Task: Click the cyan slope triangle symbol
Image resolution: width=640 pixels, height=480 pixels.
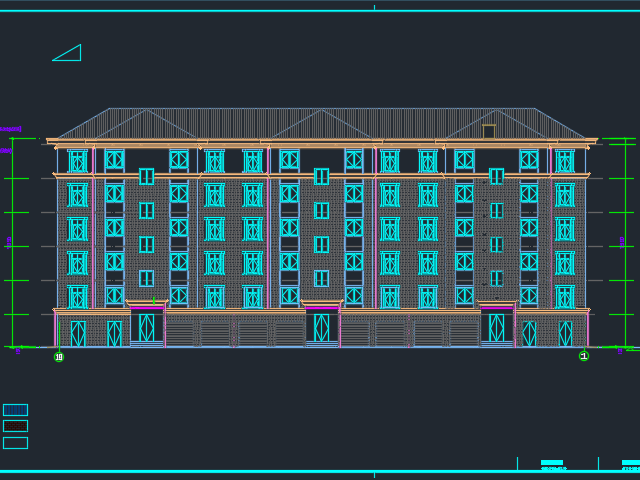Action: [x=70, y=54]
